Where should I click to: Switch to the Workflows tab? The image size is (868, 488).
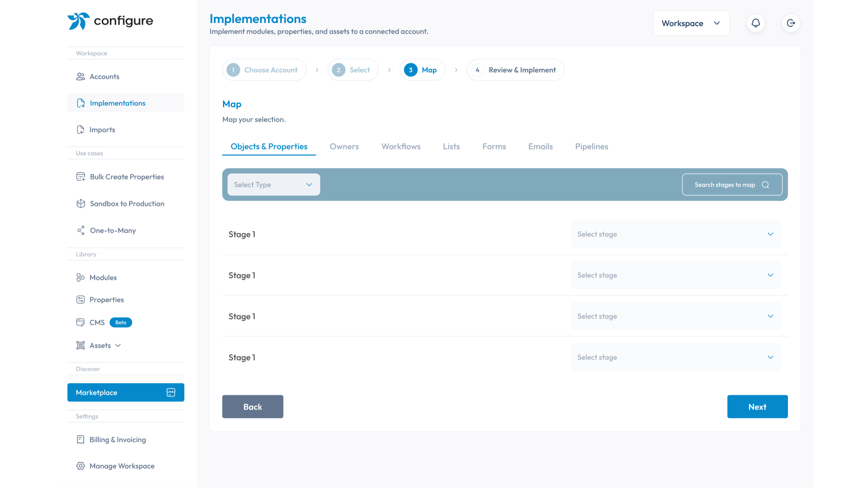[x=401, y=147]
